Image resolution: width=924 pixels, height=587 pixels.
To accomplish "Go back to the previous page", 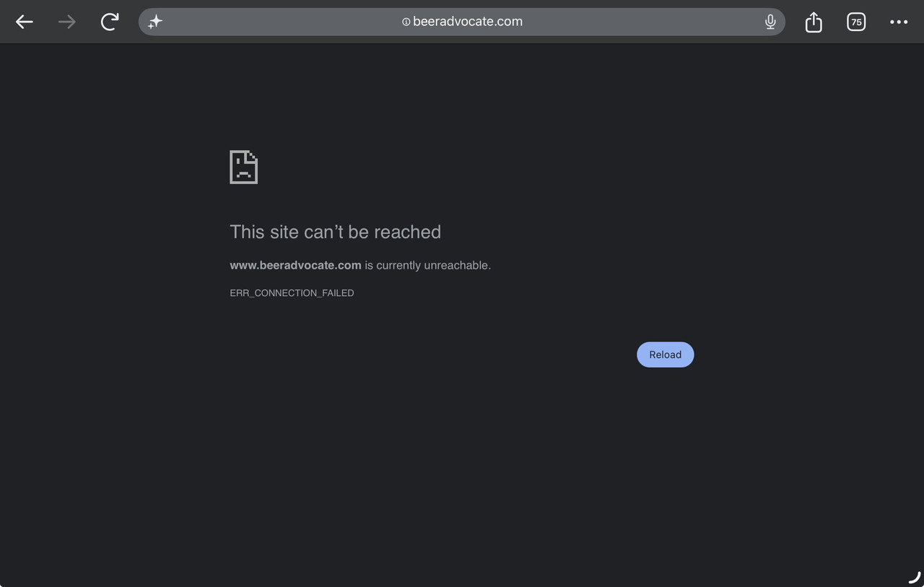I will click(x=25, y=22).
